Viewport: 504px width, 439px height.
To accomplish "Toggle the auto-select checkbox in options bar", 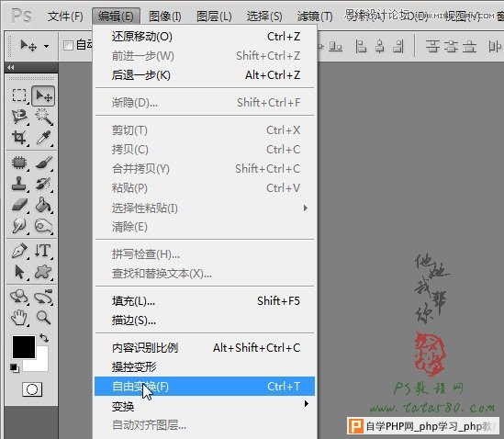I will pyautogui.click(x=68, y=45).
